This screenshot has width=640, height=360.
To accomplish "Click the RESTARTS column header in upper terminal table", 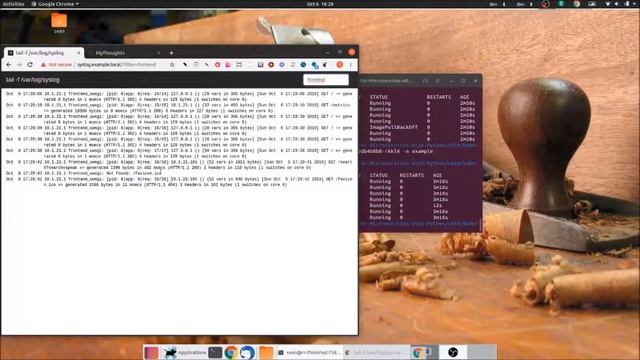I will (x=439, y=97).
